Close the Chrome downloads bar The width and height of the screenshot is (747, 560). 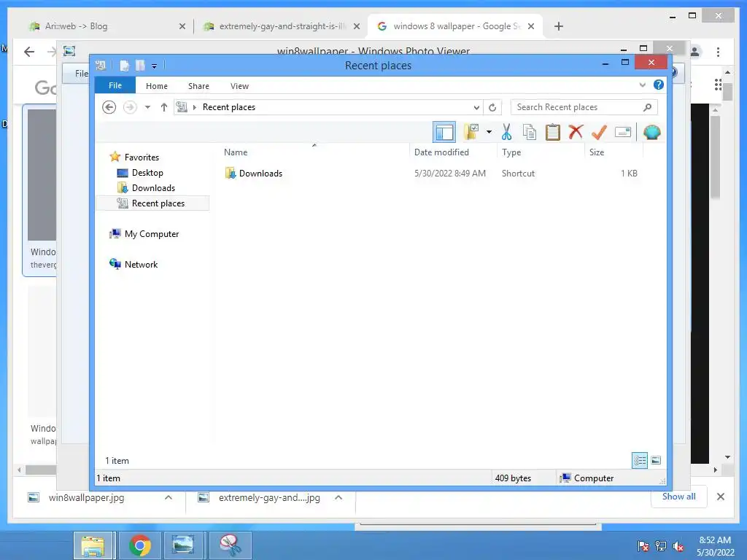(721, 497)
